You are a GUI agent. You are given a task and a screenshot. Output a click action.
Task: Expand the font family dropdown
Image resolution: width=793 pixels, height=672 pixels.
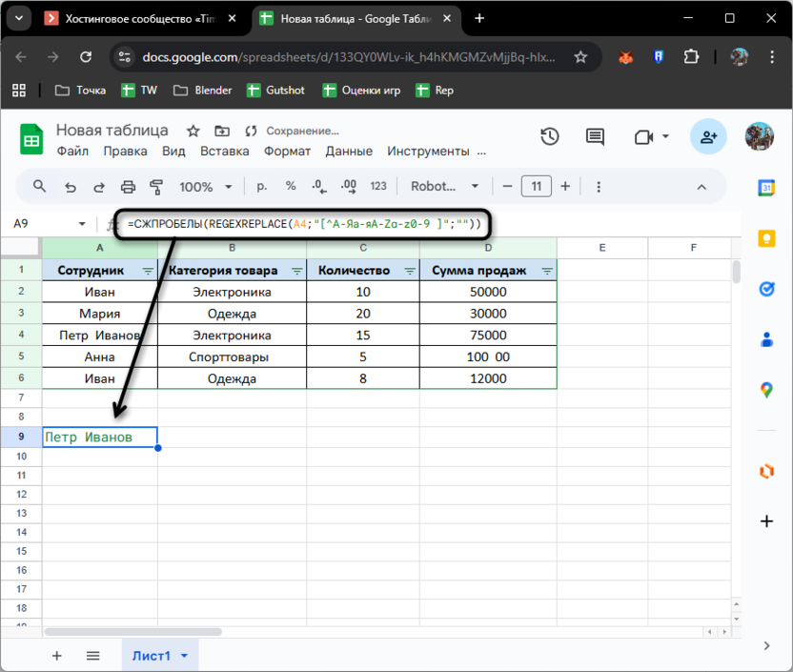pyautogui.click(x=441, y=187)
